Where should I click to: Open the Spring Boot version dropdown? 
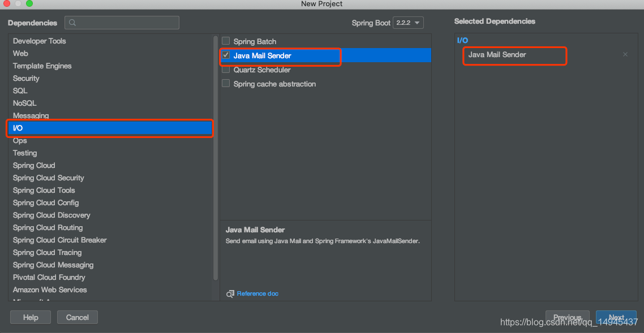coord(408,23)
